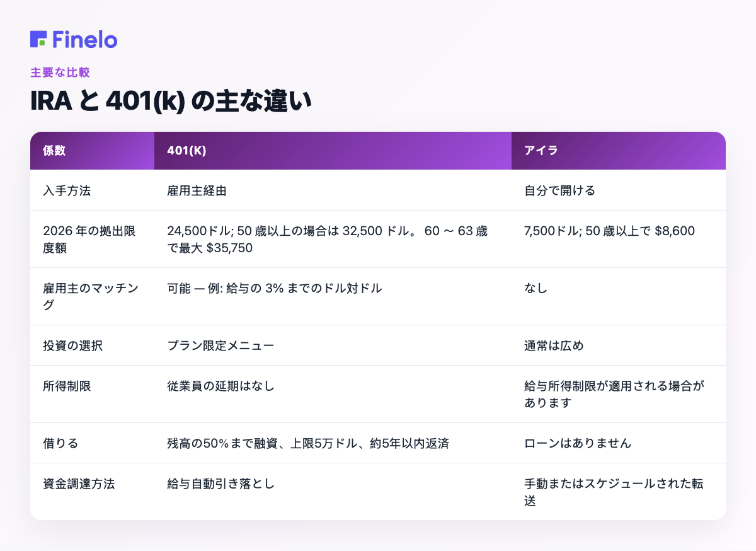Click the 主要な比較 label
This screenshot has width=756, height=551.
click(x=60, y=72)
